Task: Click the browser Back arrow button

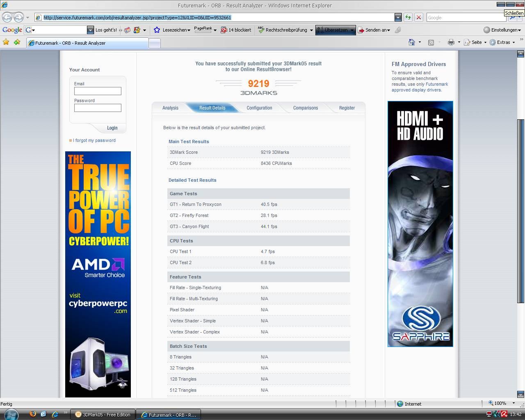Action: coord(7,17)
